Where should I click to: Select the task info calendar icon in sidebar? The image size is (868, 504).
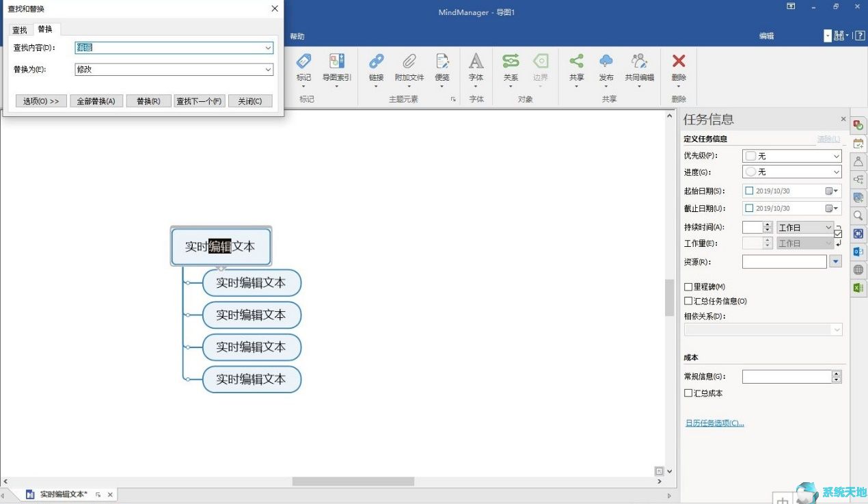point(858,144)
